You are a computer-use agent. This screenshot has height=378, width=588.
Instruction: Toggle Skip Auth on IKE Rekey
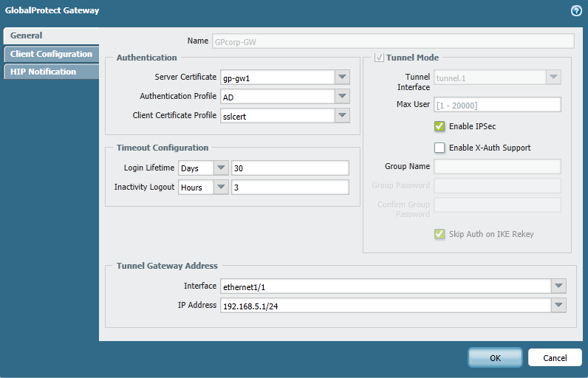440,234
